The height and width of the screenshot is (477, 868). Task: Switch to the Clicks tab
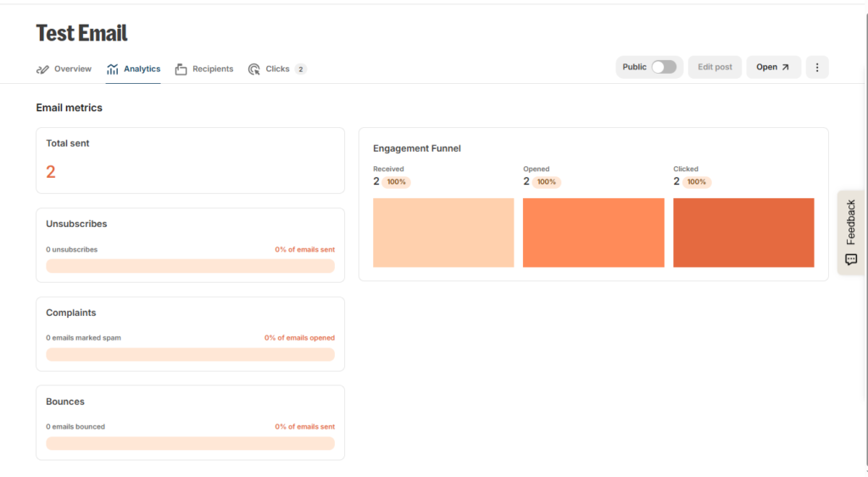coord(277,69)
